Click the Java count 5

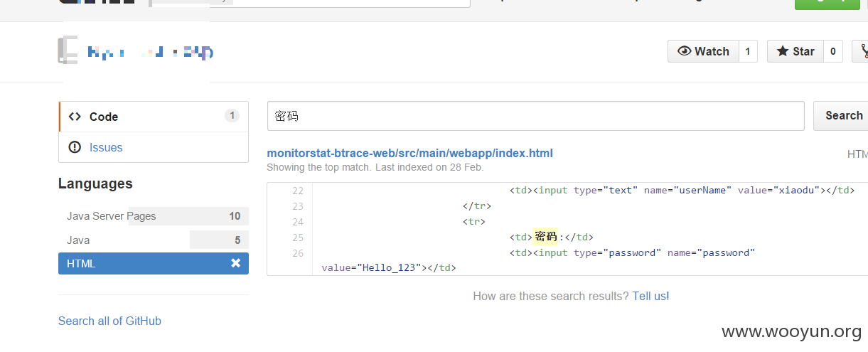coord(237,240)
